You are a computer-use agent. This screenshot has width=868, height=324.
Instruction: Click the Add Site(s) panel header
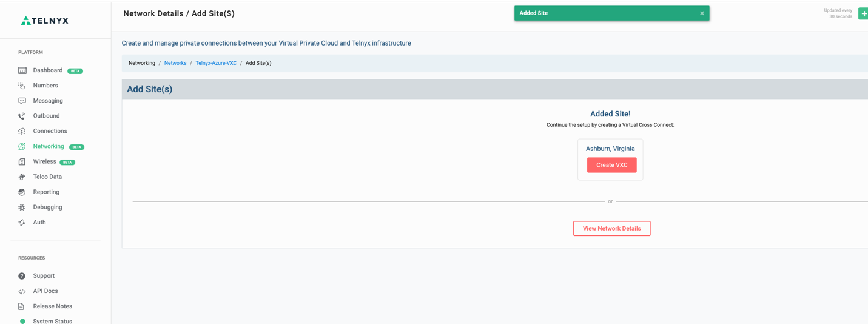(x=494, y=89)
